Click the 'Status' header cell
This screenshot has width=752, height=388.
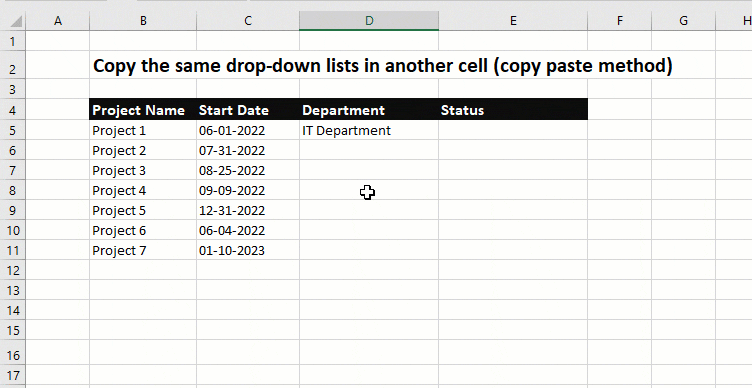click(x=513, y=110)
